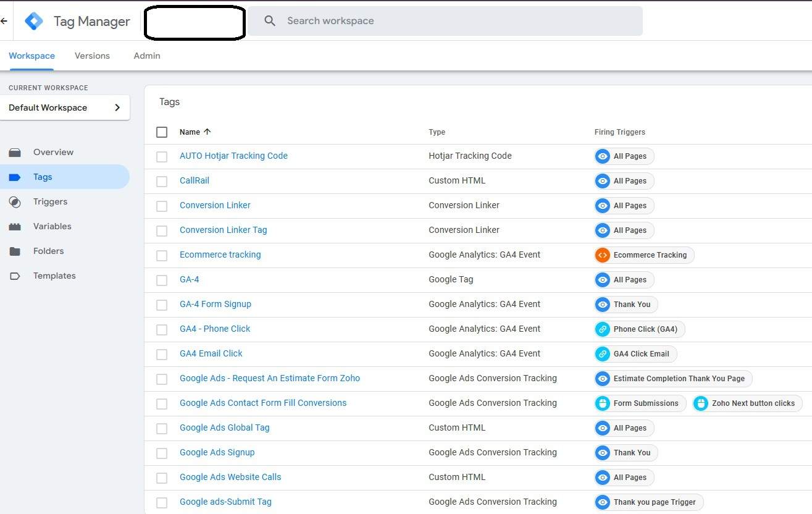The height and width of the screenshot is (514, 812).
Task: Open Google Ads Contact Form Fill Conversions tag
Action: coord(263,403)
